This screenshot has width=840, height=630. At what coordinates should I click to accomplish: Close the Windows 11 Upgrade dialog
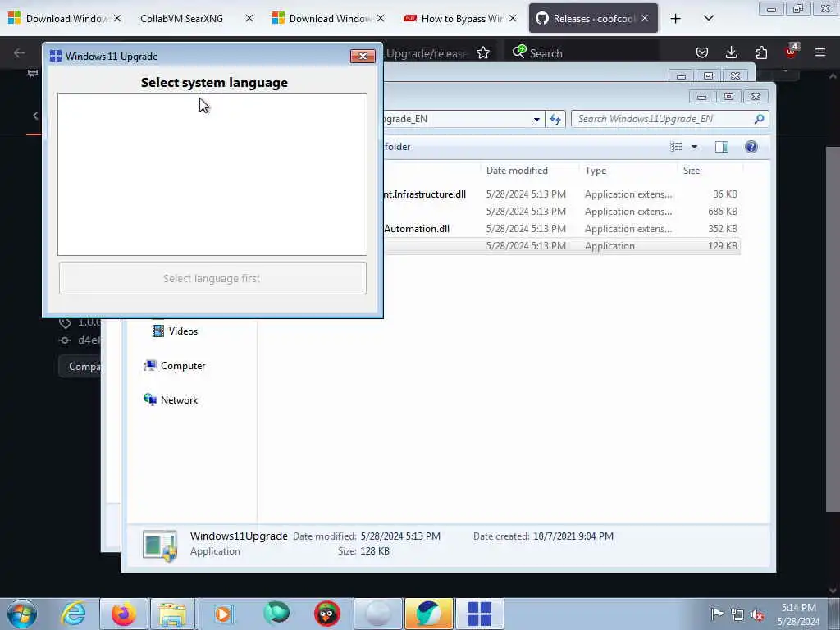pos(363,56)
